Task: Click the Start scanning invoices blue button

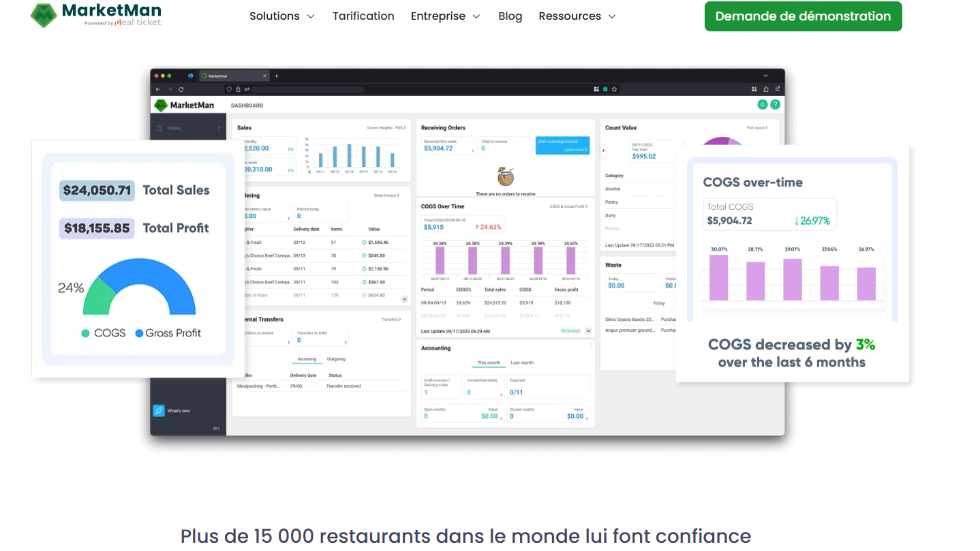Action: [x=562, y=145]
